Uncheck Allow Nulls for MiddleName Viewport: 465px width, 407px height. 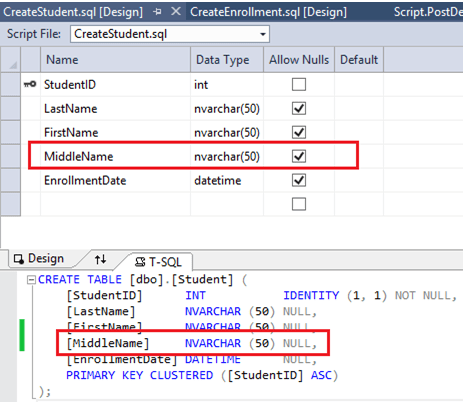299,156
